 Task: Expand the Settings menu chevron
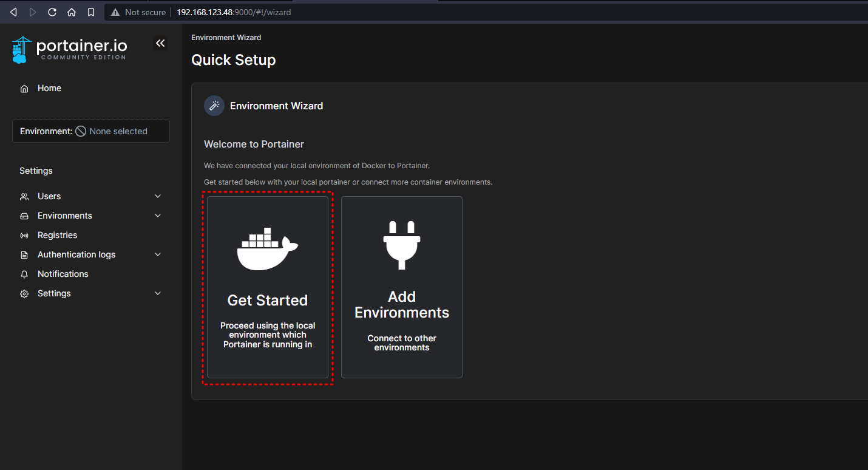(x=158, y=293)
